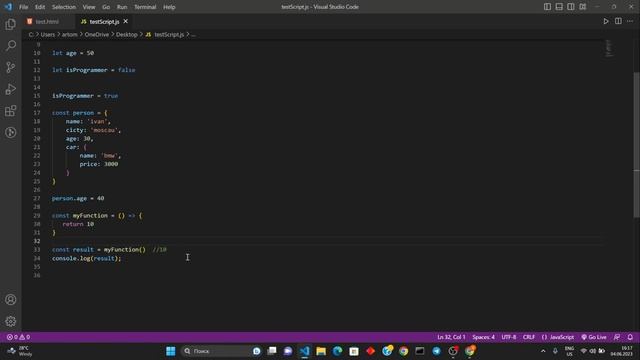The width and height of the screenshot is (640, 360).
Task: Click the circular play icon below Extensions
Action: (x=11, y=132)
